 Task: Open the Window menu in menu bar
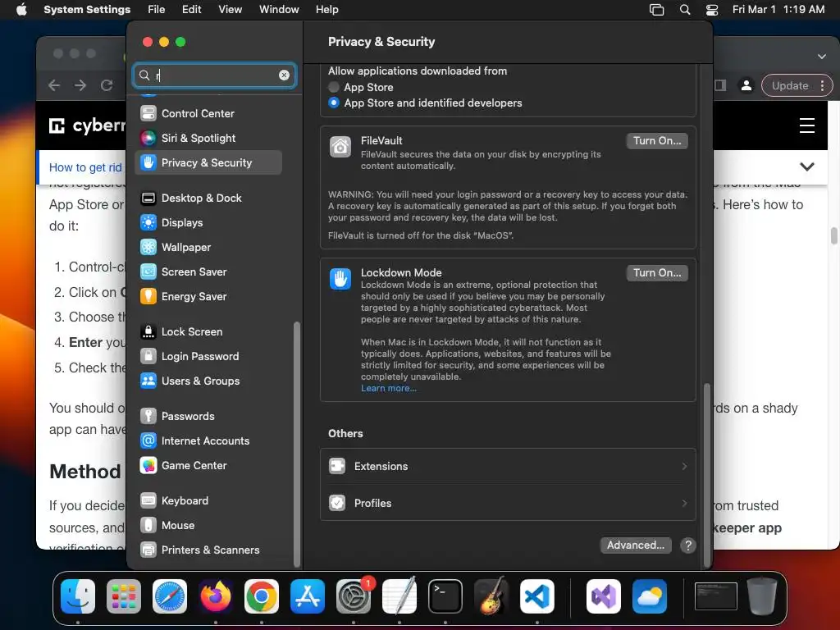tap(279, 9)
